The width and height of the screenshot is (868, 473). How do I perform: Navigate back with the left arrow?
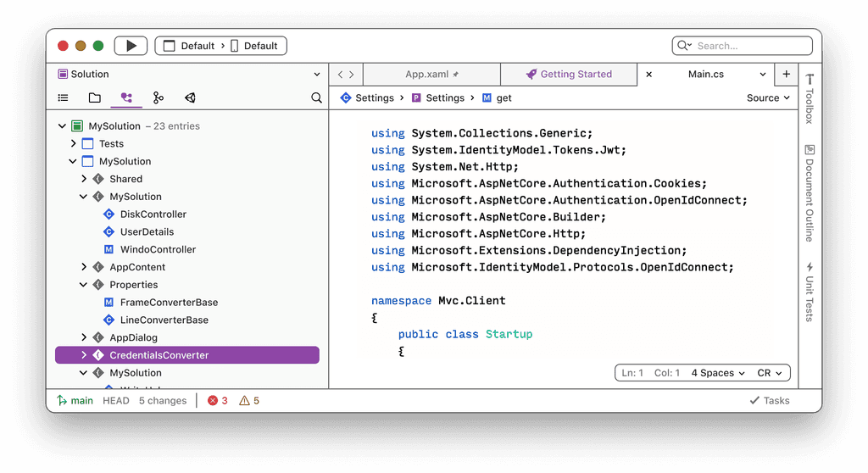(x=341, y=75)
